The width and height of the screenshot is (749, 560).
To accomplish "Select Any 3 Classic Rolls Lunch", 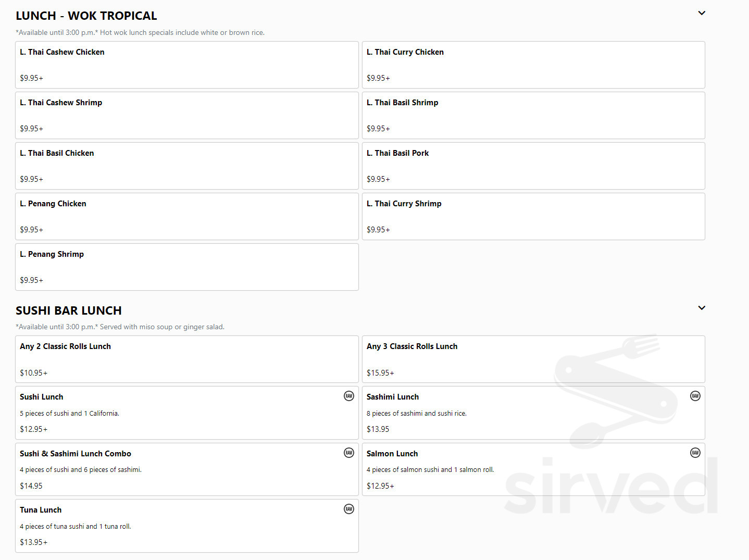I will 533,359.
